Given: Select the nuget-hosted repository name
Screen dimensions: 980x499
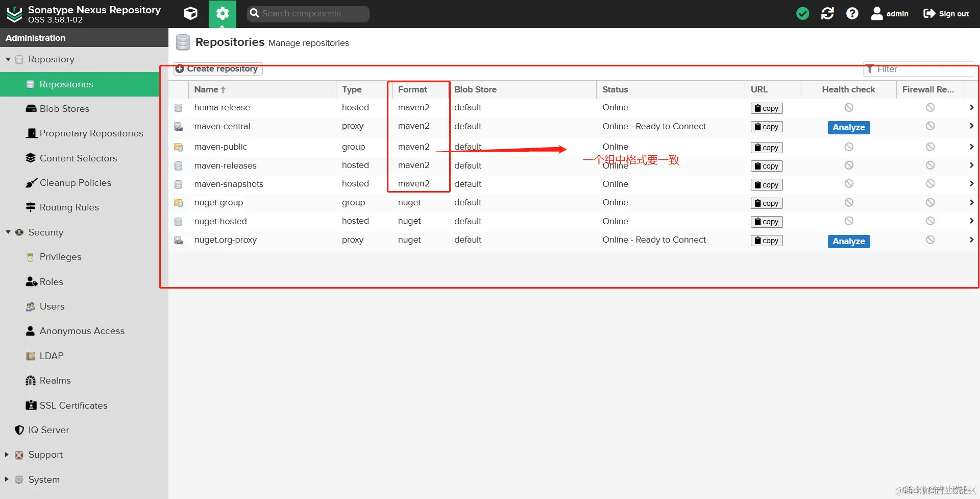Looking at the screenshot, I should tap(220, 221).
